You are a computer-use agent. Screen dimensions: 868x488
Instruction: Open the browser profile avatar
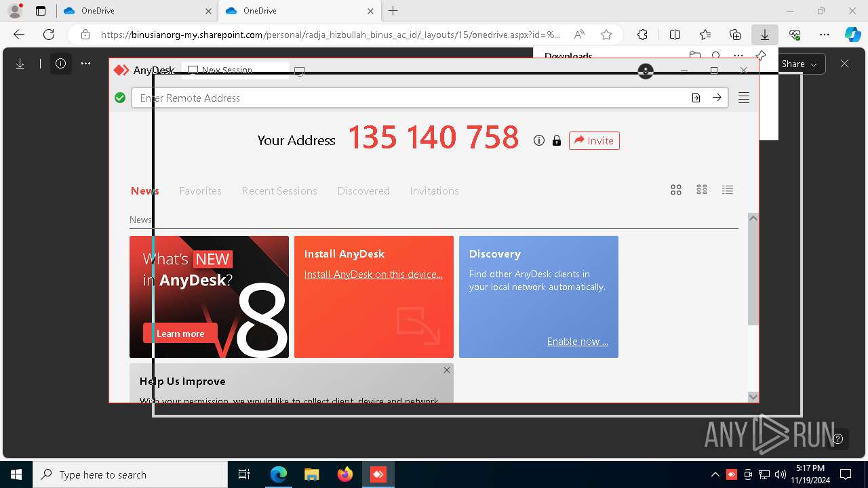click(15, 11)
